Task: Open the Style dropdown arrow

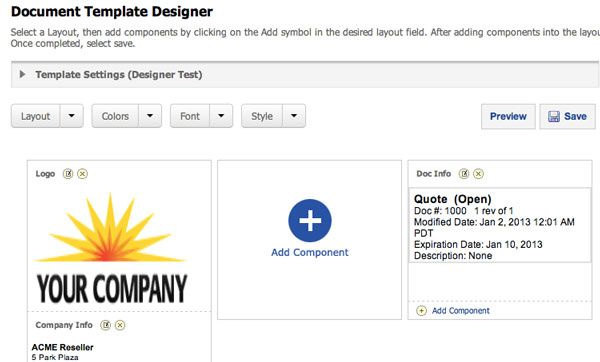Action: (x=294, y=116)
